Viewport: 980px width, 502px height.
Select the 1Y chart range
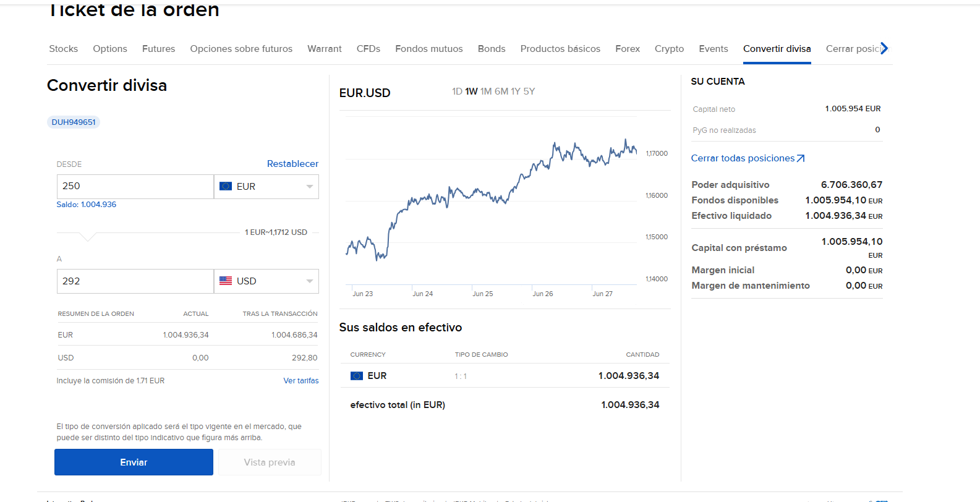(516, 91)
